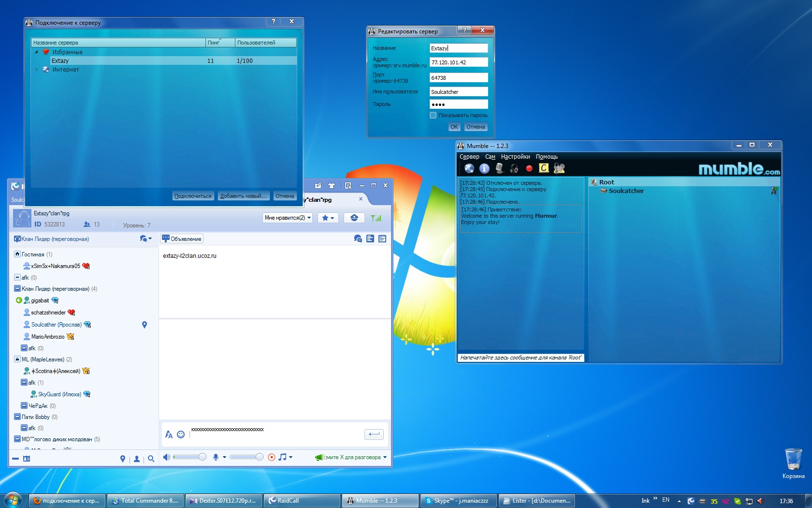Click the RaidCall microphone icon
812x508 pixels.
pyautogui.click(x=216, y=457)
